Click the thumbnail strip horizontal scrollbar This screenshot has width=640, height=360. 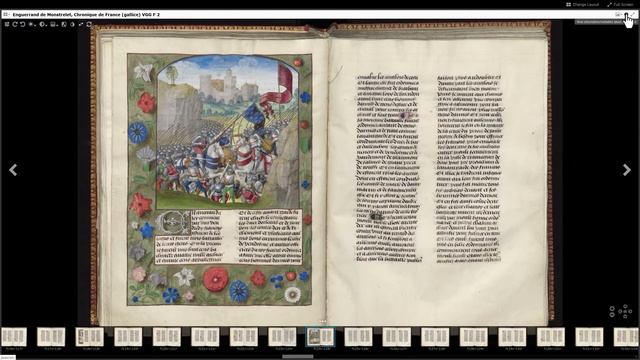click(298, 357)
